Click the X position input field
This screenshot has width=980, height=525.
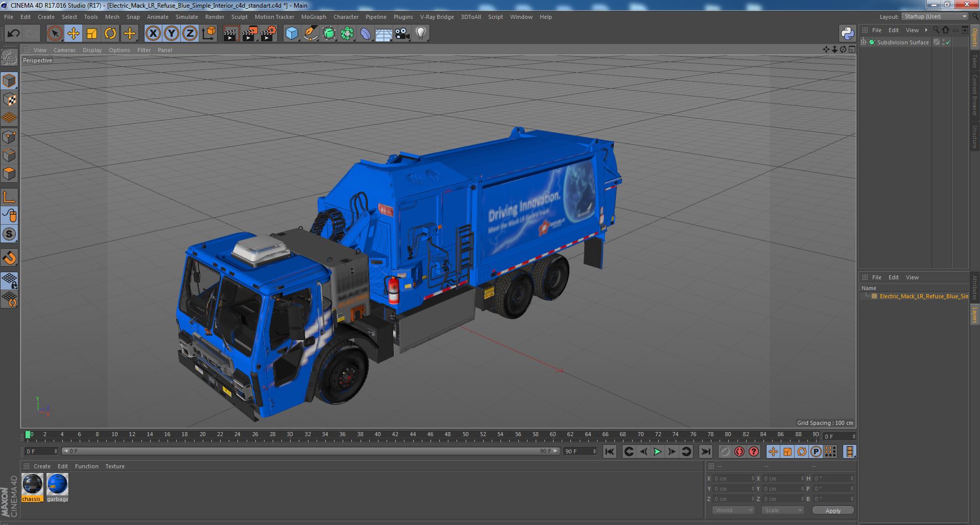(733, 479)
